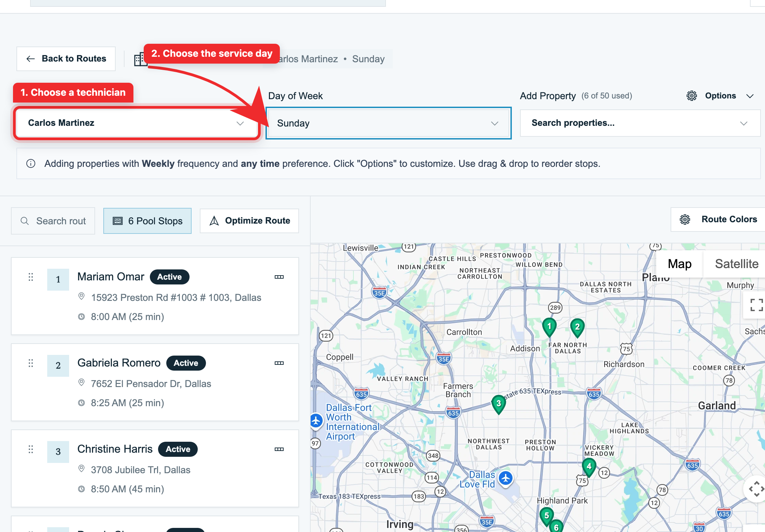This screenshot has width=765, height=532.
Task: Click the Sunday breadcrumb text
Action: tap(368, 59)
